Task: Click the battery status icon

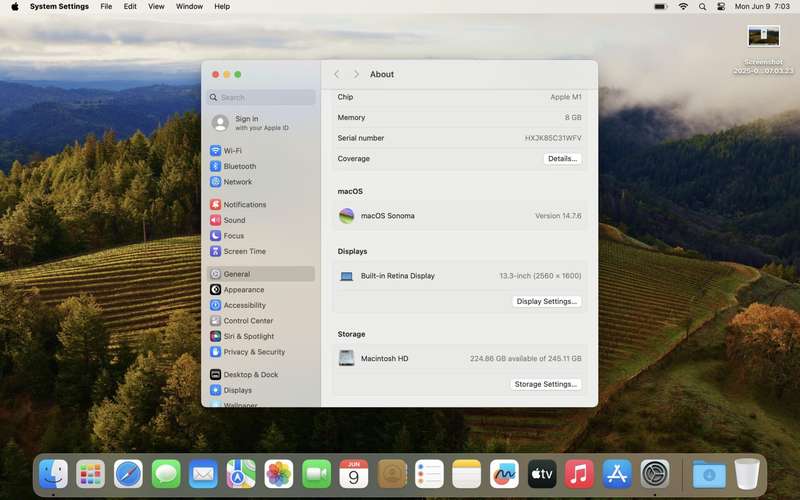Action: pyautogui.click(x=661, y=7)
